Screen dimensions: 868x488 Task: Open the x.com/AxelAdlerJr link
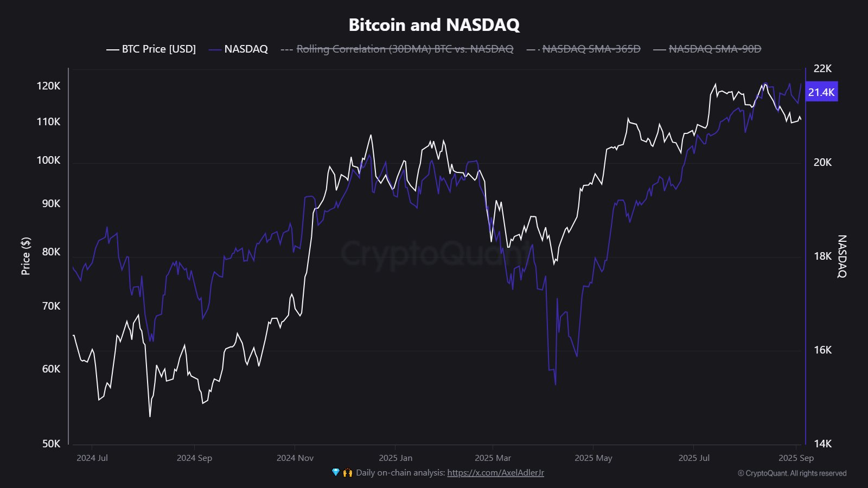(x=495, y=473)
